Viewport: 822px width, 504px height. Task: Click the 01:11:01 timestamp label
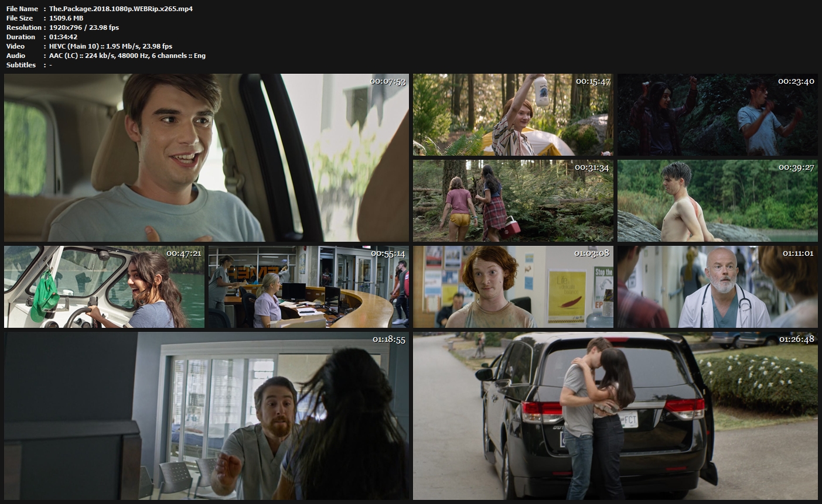pyautogui.click(x=798, y=253)
